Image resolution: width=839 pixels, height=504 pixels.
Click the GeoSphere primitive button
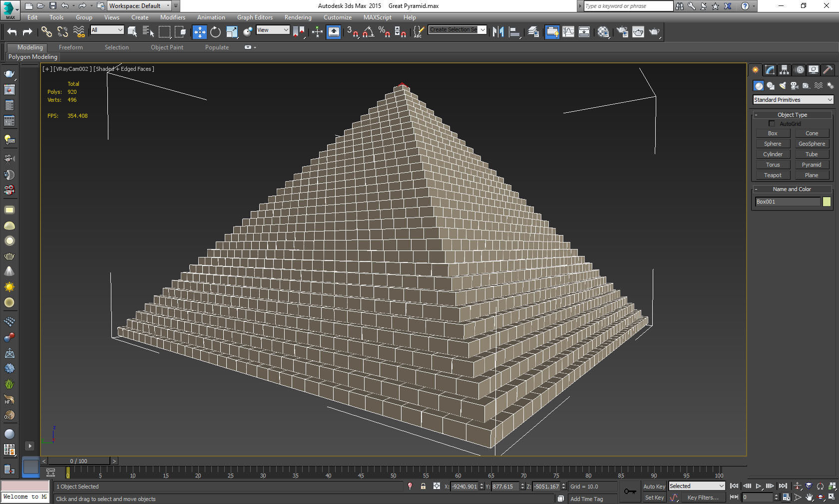tap(812, 144)
